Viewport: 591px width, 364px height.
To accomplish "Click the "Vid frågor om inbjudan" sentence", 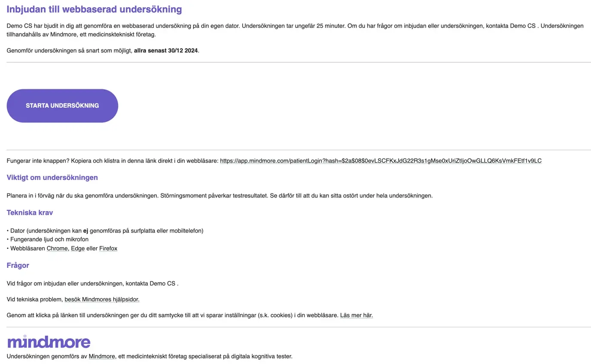I will 92,284.
